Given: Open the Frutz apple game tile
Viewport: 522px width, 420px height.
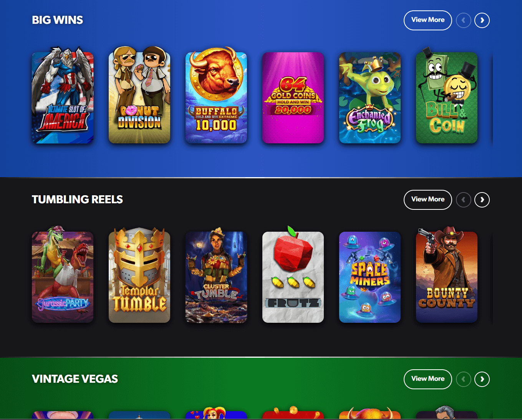Looking at the screenshot, I should click(x=293, y=275).
